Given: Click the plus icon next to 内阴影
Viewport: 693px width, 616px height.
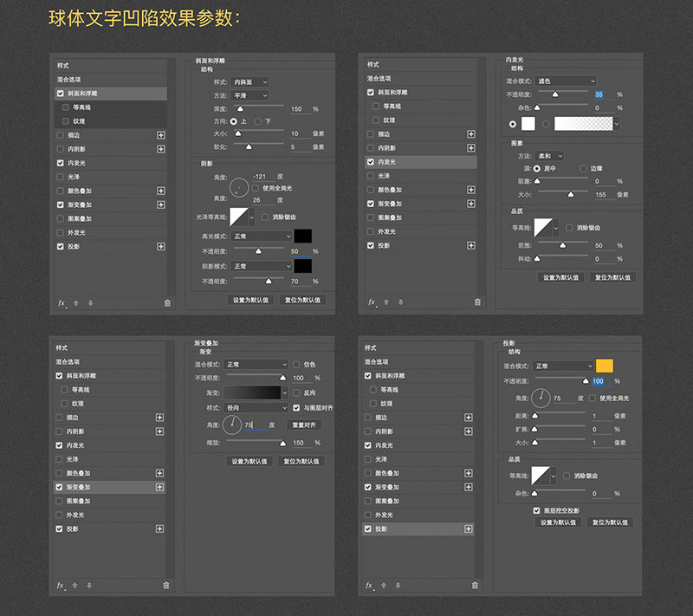Looking at the screenshot, I should click(159, 149).
